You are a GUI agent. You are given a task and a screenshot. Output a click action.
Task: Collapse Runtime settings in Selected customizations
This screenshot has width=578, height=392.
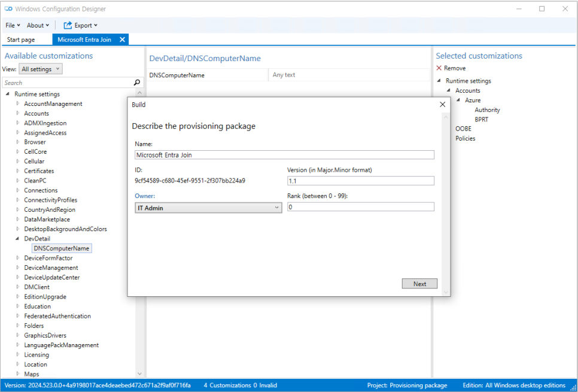439,80
